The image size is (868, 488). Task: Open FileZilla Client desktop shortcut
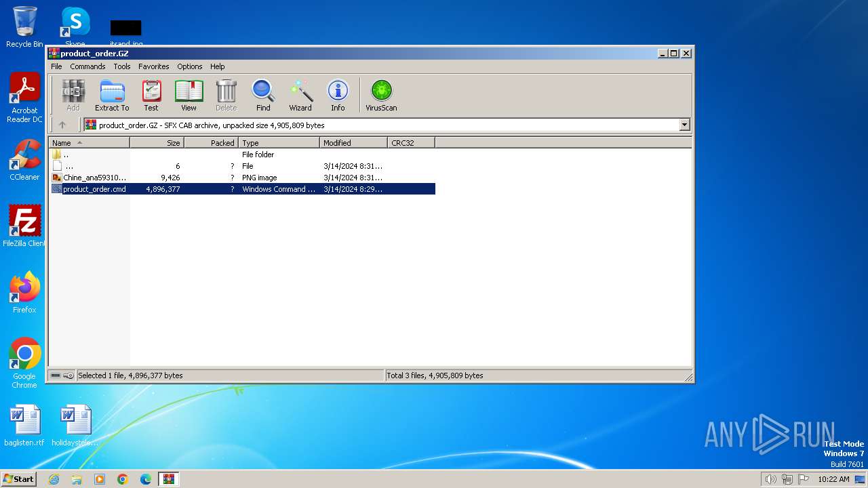pyautogui.click(x=24, y=226)
